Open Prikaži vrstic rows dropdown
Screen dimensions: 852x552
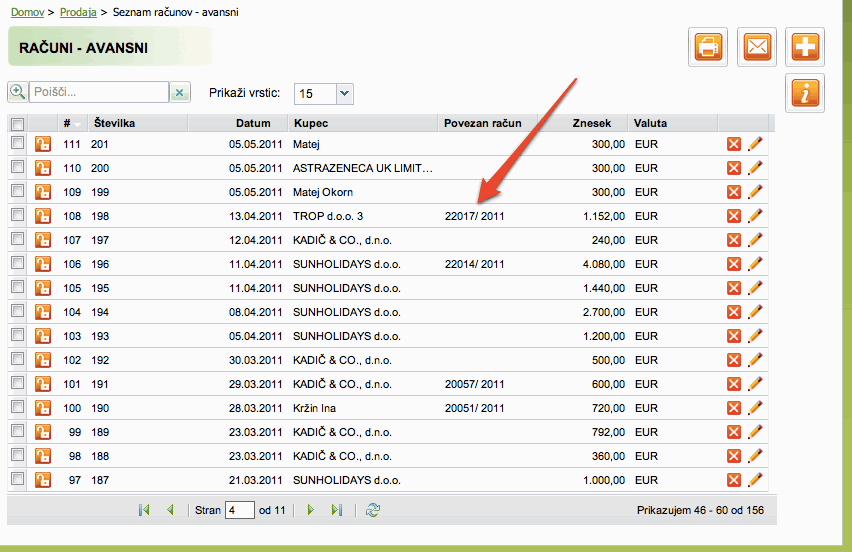tap(344, 93)
